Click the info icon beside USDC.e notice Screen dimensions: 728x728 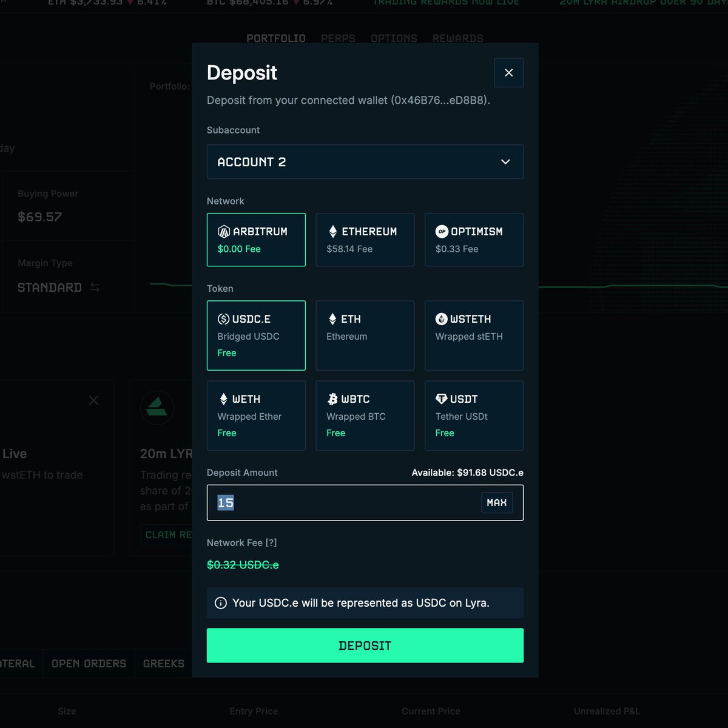(x=221, y=603)
